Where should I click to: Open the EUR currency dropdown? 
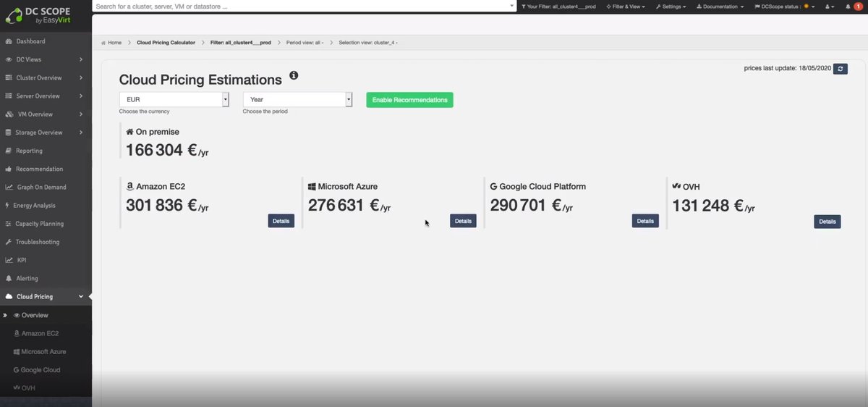tap(174, 99)
